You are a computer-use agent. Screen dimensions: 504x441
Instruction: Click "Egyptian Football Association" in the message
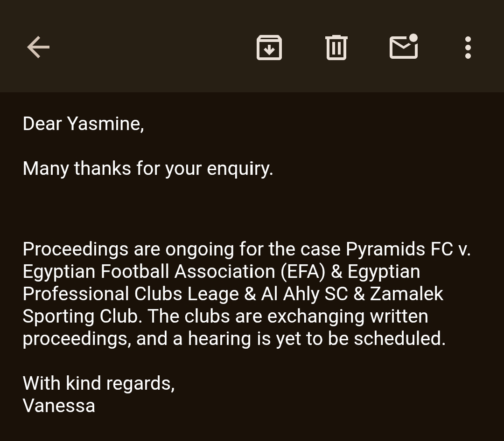(149, 271)
